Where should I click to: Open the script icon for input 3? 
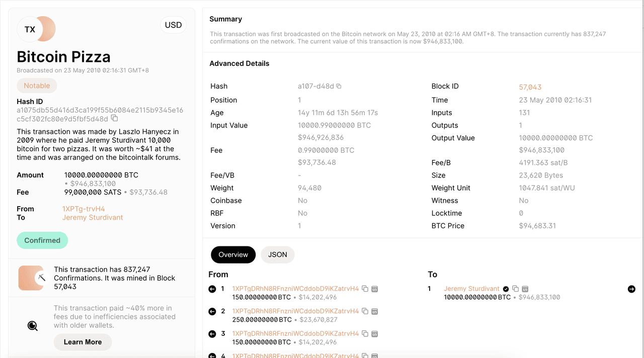pos(374,334)
